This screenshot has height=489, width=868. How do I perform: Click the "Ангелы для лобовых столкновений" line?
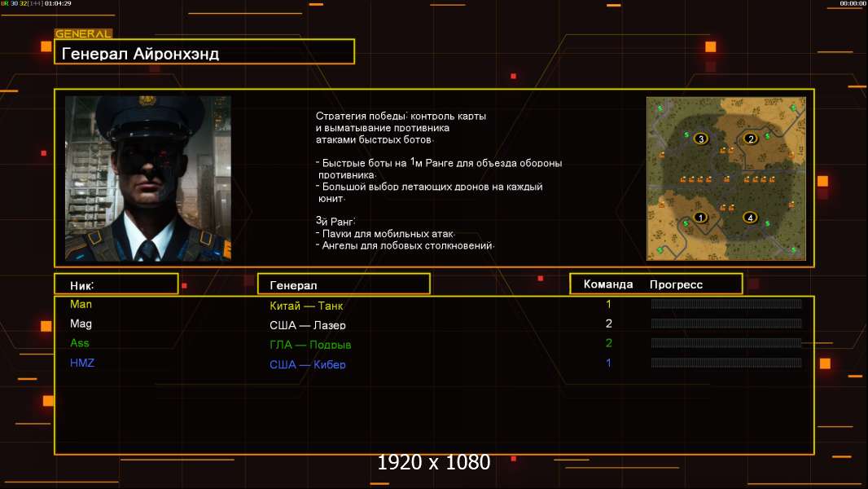click(x=406, y=245)
